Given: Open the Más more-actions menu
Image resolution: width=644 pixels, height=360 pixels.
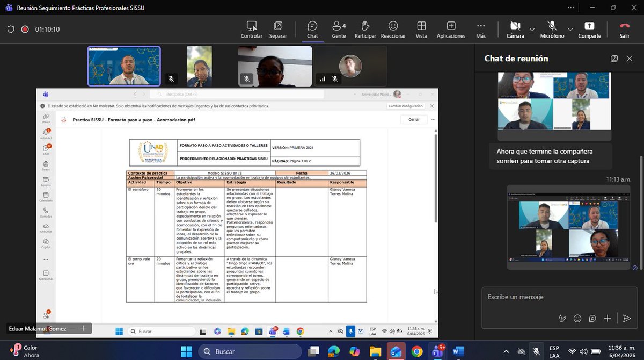Looking at the screenshot, I should (x=481, y=29).
